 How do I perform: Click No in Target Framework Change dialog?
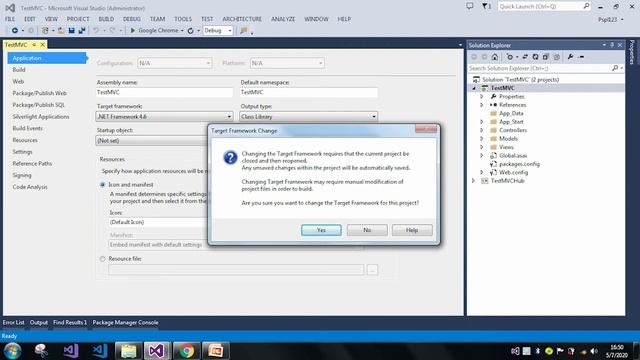point(367,230)
